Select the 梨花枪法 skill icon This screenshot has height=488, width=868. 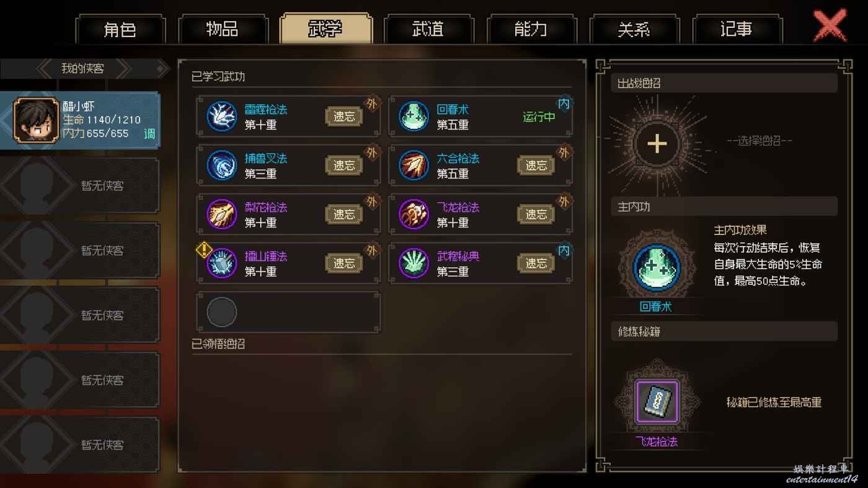221,215
